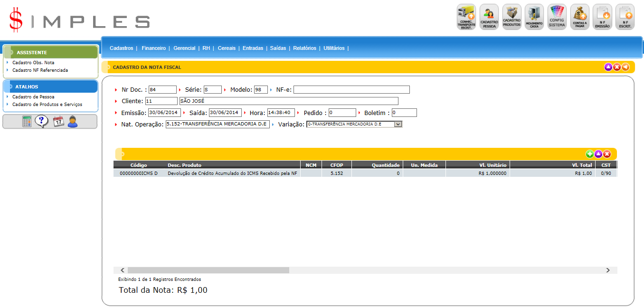Expand the Variação dropdown
The width and height of the screenshot is (644, 308).
(398, 124)
